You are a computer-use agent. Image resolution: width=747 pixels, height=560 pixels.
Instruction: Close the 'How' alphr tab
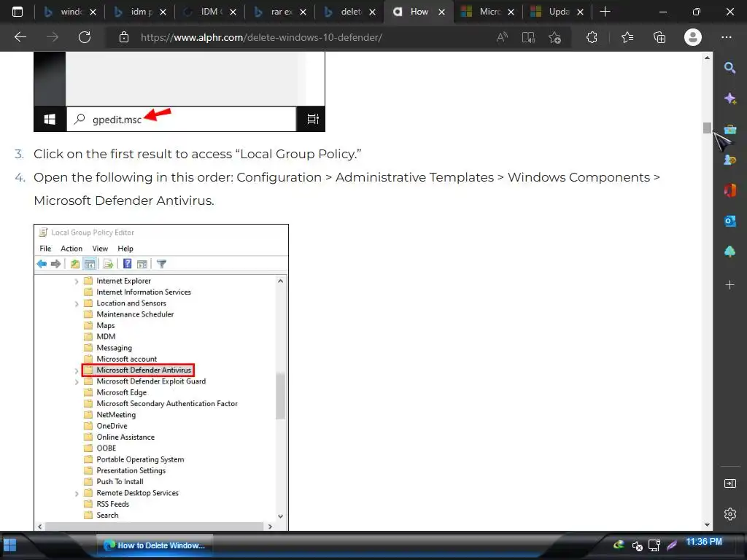(441, 12)
